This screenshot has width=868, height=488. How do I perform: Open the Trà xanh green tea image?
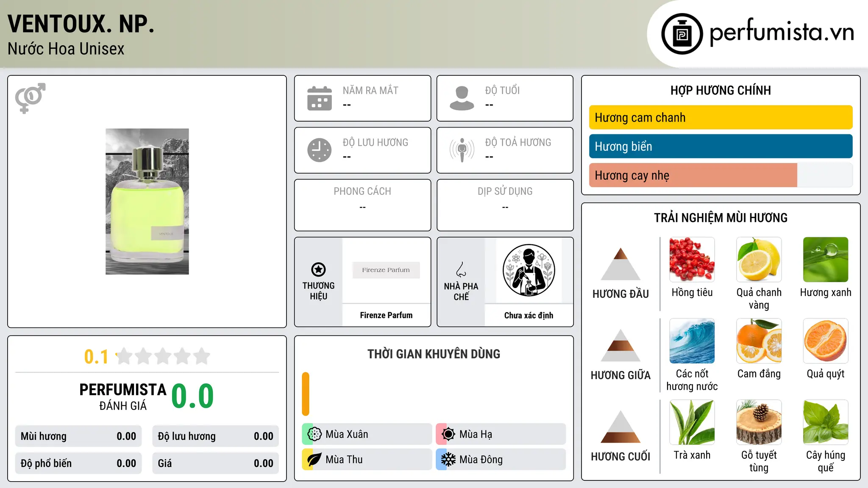point(692,422)
